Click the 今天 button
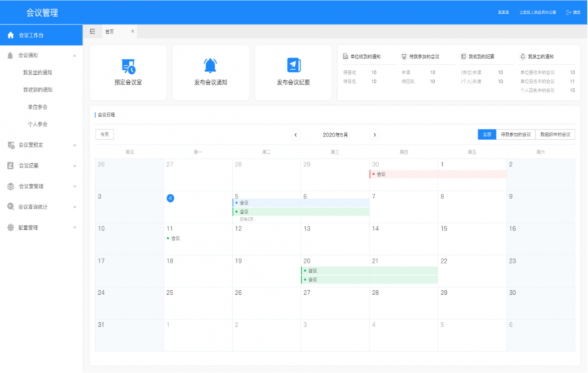Viewport: 588px width, 373px height. [x=104, y=134]
